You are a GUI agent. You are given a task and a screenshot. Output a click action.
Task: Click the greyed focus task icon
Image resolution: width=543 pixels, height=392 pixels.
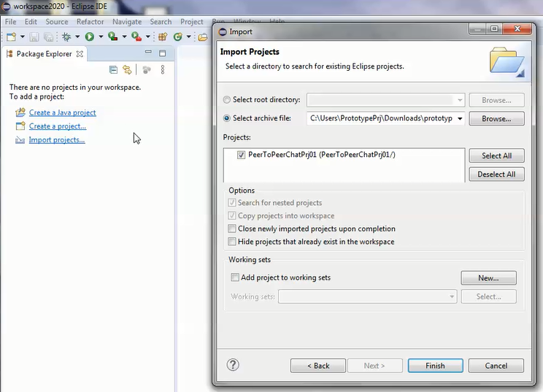pyautogui.click(x=147, y=70)
